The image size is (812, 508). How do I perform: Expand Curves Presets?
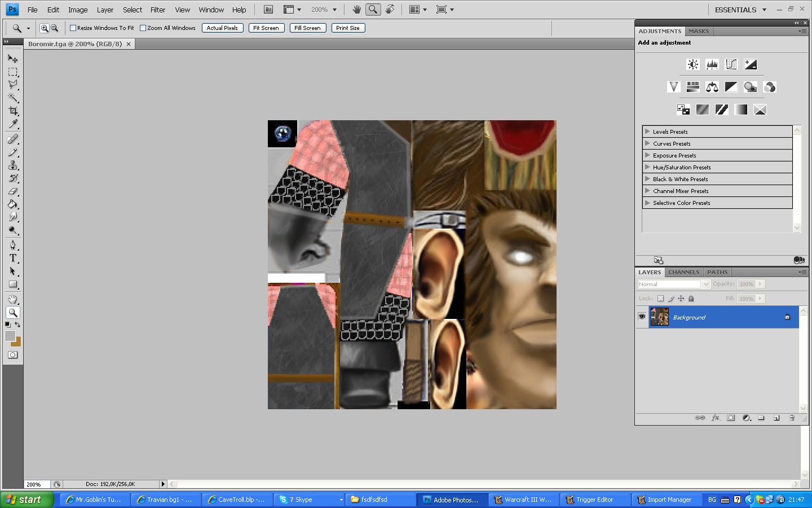point(647,143)
